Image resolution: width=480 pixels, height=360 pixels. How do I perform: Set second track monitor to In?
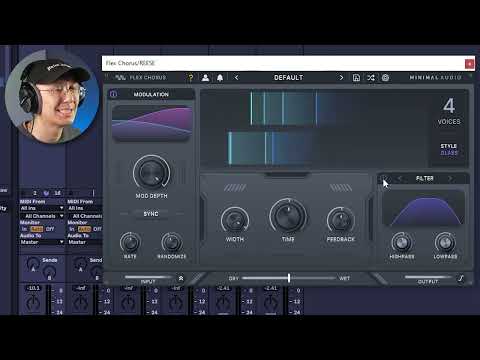(72, 229)
